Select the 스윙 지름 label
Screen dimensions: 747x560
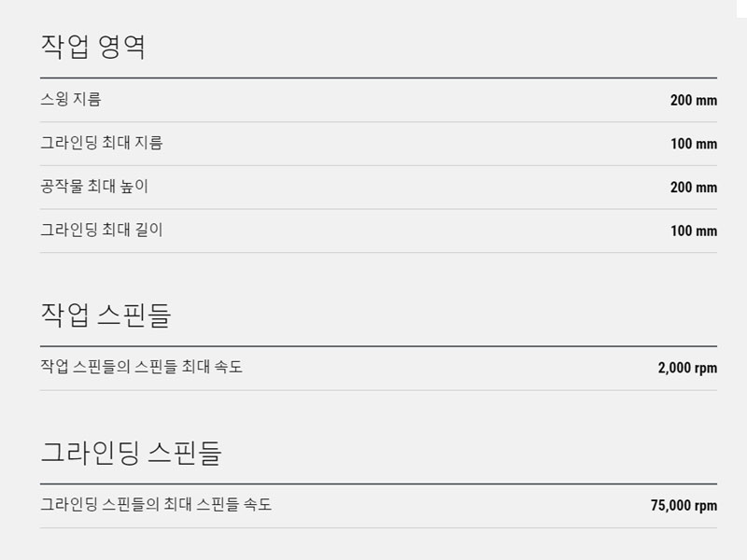pyautogui.click(x=71, y=99)
